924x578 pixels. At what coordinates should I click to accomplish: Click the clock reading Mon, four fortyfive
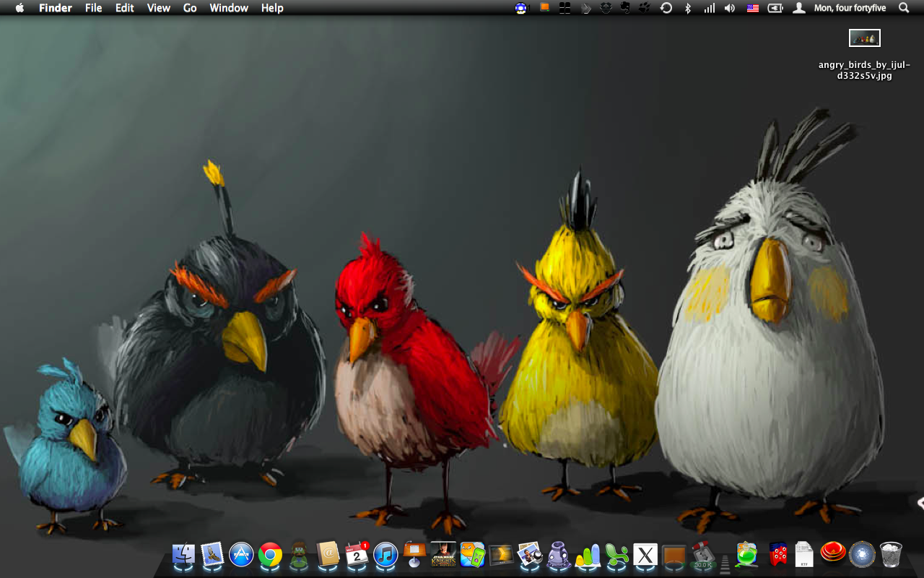coord(850,8)
